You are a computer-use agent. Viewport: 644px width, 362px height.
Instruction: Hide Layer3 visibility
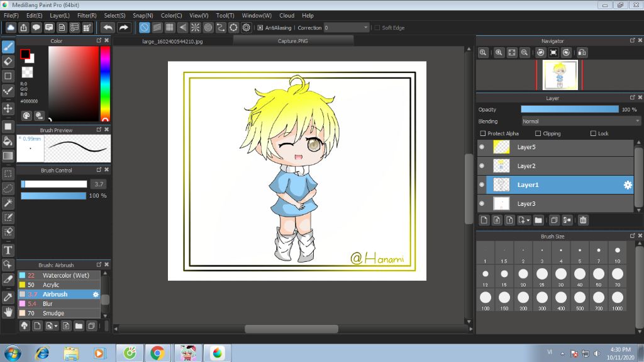482,203
